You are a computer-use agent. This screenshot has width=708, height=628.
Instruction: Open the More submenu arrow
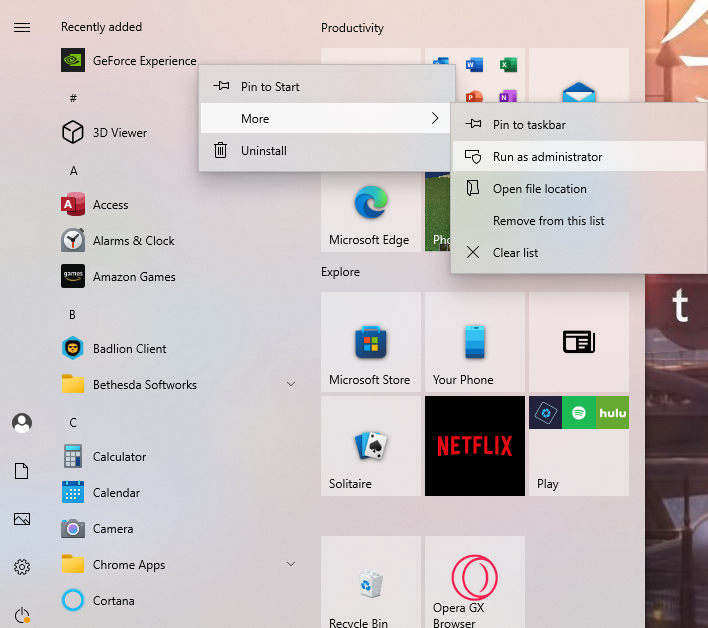tap(435, 119)
